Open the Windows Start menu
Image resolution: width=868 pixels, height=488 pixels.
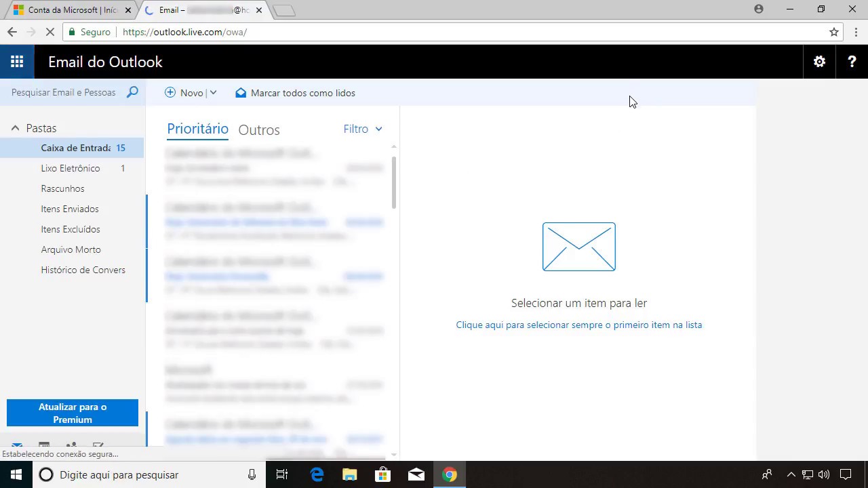16,474
